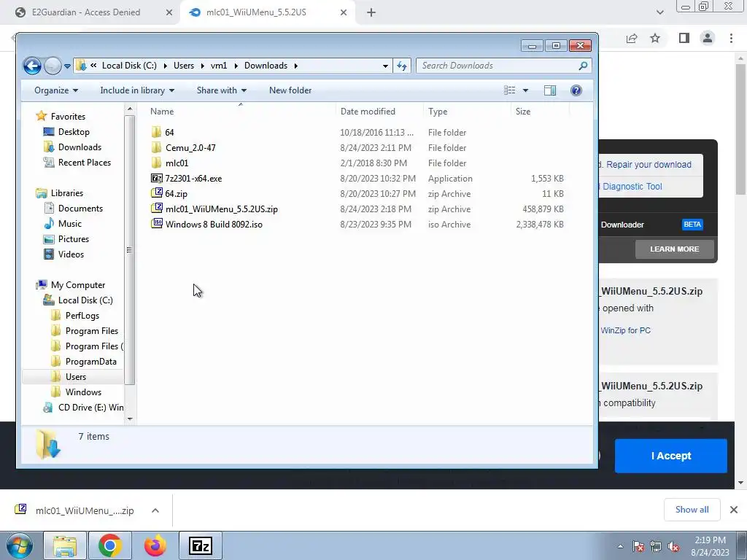
Task: Open Chrome three-dot menu
Action: click(731, 38)
